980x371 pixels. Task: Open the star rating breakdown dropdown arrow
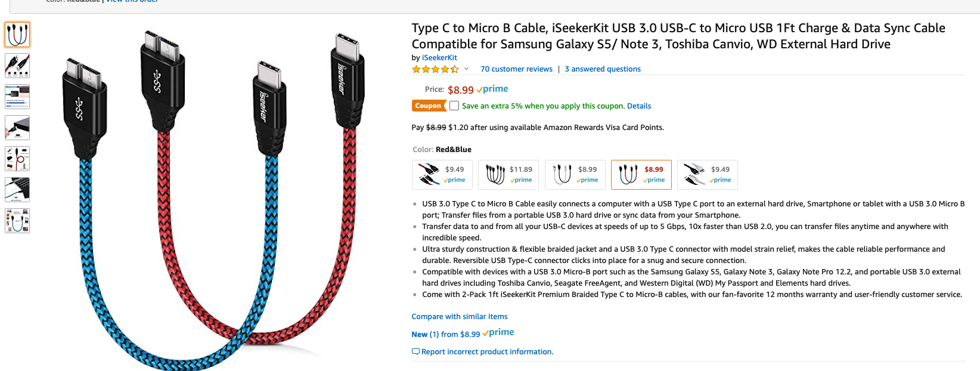coord(466,69)
